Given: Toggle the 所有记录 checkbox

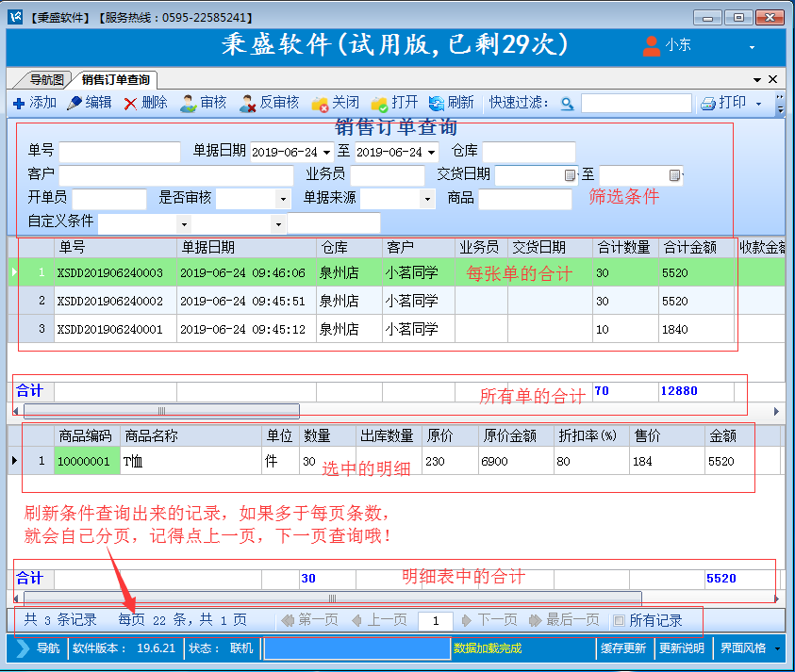Looking at the screenshot, I should (x=619, y=620).
